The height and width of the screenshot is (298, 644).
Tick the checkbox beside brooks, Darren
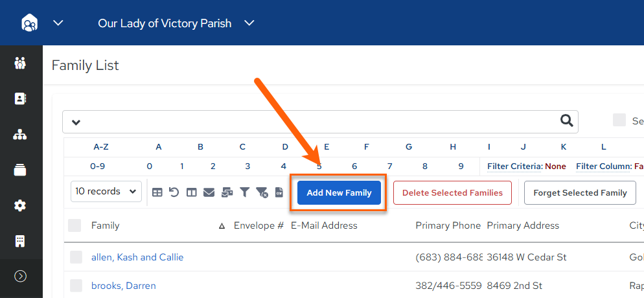pos(76,285)
